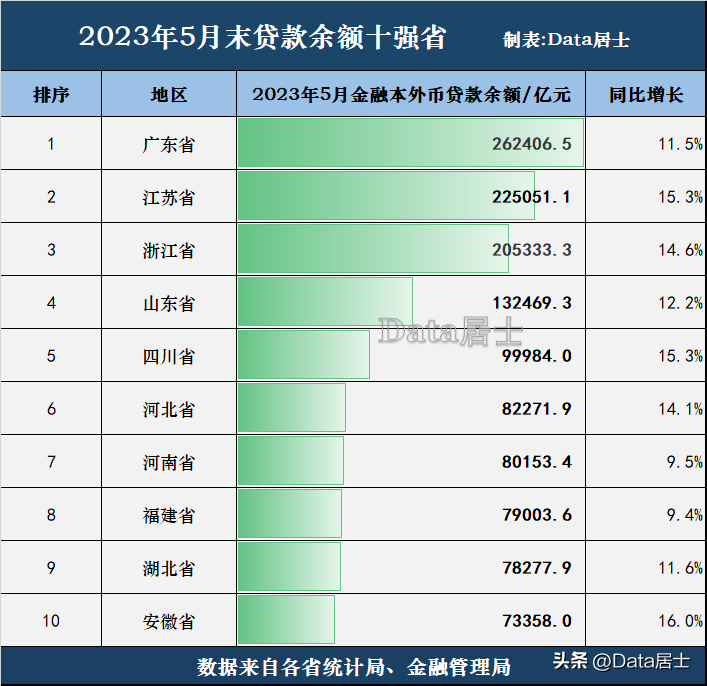
Task: Click rank number 7 cell
Action: [x=51, y=462]
